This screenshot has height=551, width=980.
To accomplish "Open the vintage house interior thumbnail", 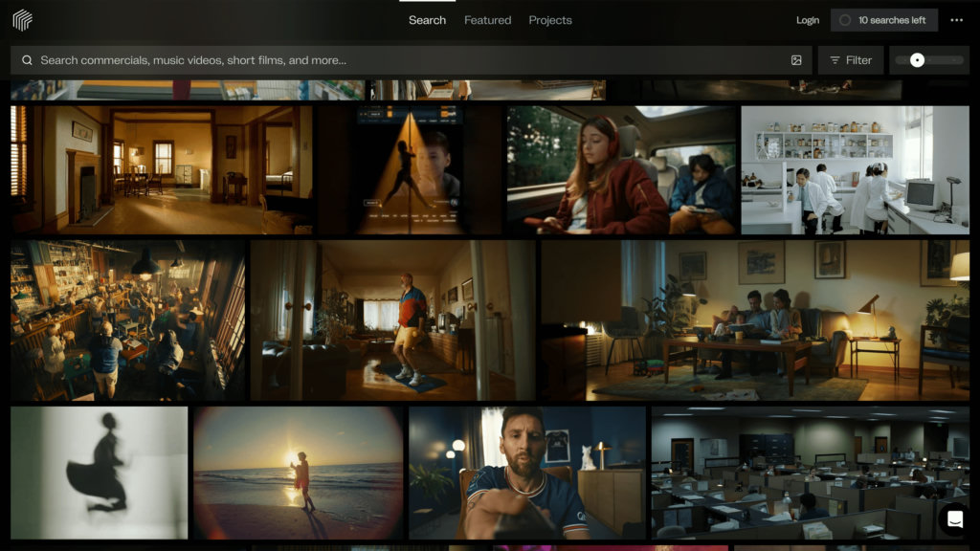I will (x=161, y=170).
